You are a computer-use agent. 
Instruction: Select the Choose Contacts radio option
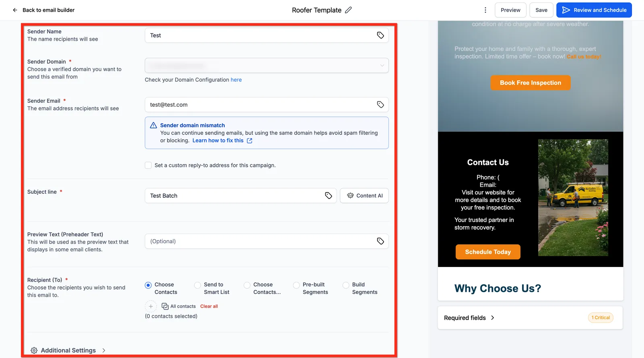pyautogui.click(x=148, y=285)
